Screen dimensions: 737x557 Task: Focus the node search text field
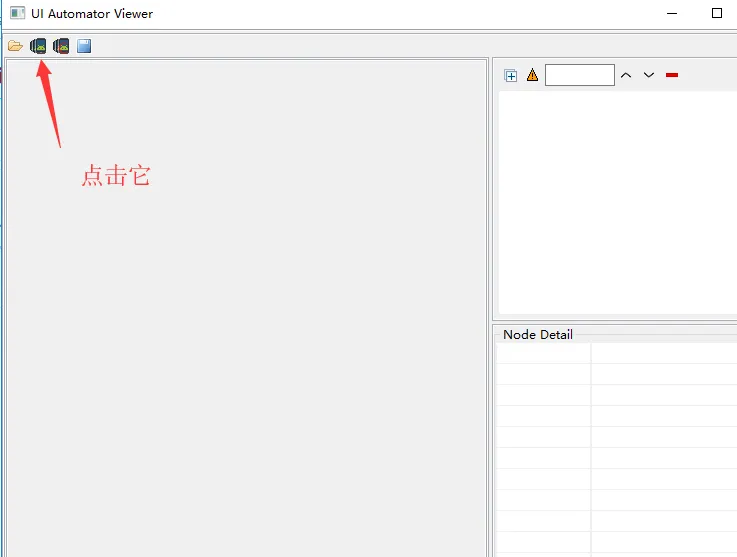(580, 75)
